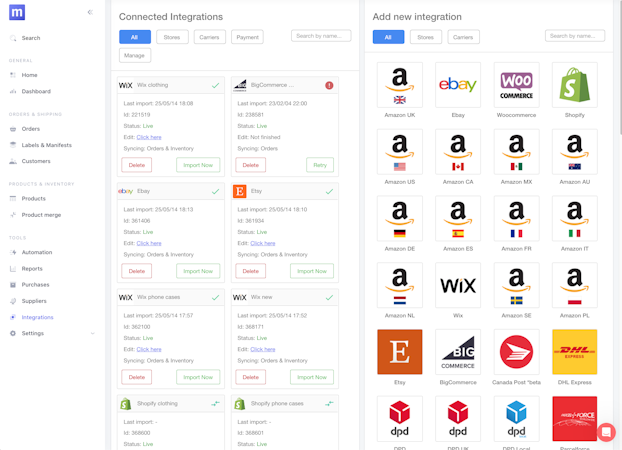Collapse the sidebar with double-chevron icon
This screenshot has height=450, width=622.
pyautogui.click(x=90, y=12)
